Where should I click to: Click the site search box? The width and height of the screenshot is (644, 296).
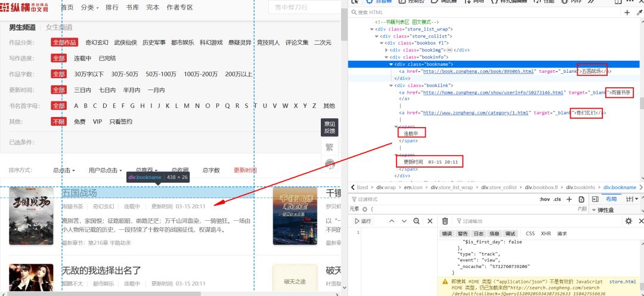[304, 7]
